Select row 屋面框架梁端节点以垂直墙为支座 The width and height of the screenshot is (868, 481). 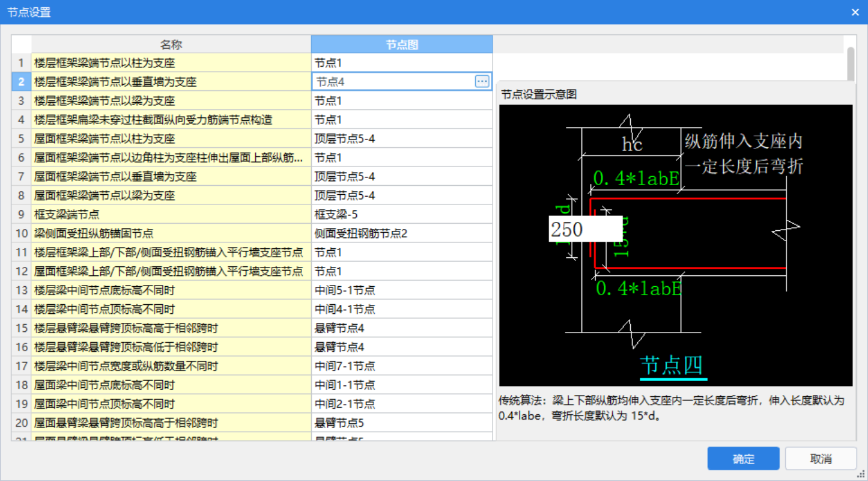(x=171, y=177)
